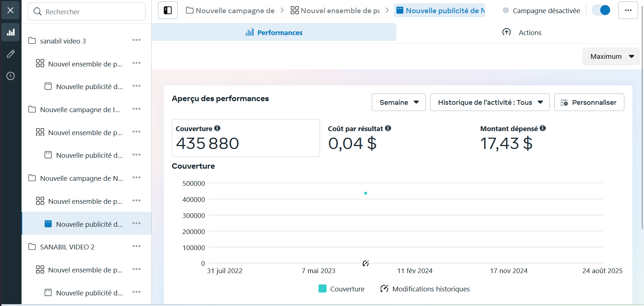Open the top-right three-dot menu button
Viewport: 644px width, 306px height.
click(x=628, y=10)
